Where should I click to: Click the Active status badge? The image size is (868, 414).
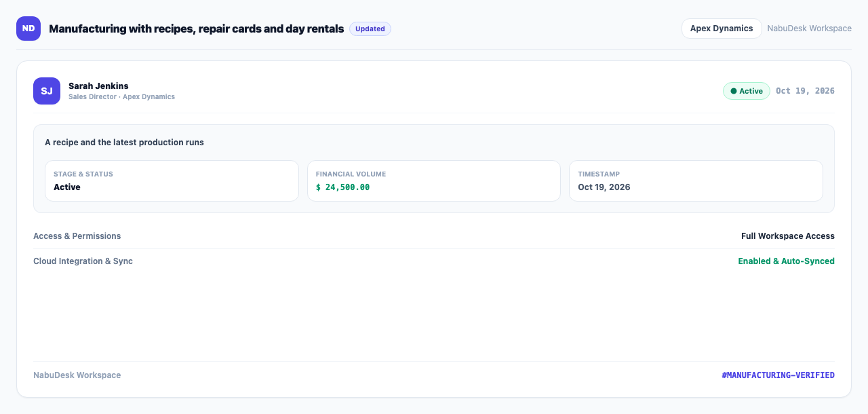coord(747,91)
